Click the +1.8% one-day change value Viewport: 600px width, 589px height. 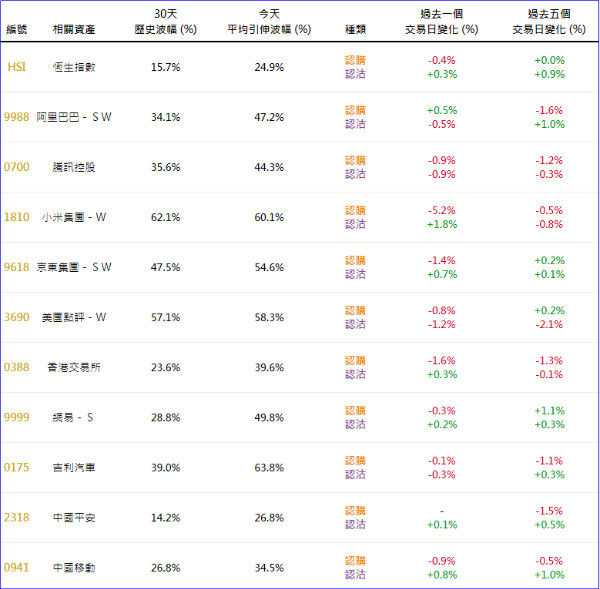tap(442, 224)
